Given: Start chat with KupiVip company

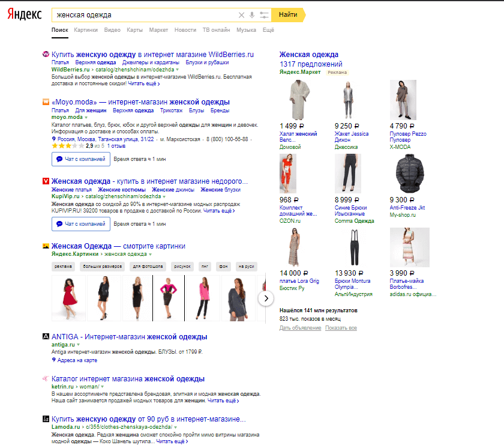Looking at the screenshot, I should (81, 224).
